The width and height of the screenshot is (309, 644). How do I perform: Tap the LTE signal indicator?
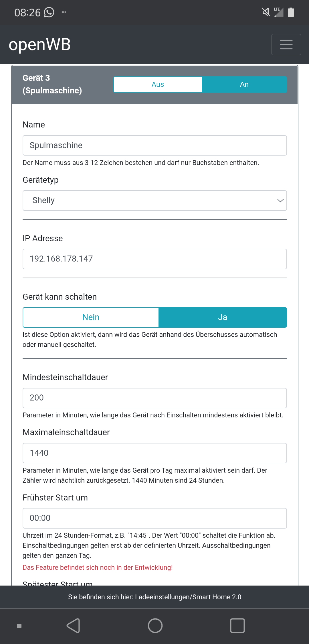click(278, 12)
